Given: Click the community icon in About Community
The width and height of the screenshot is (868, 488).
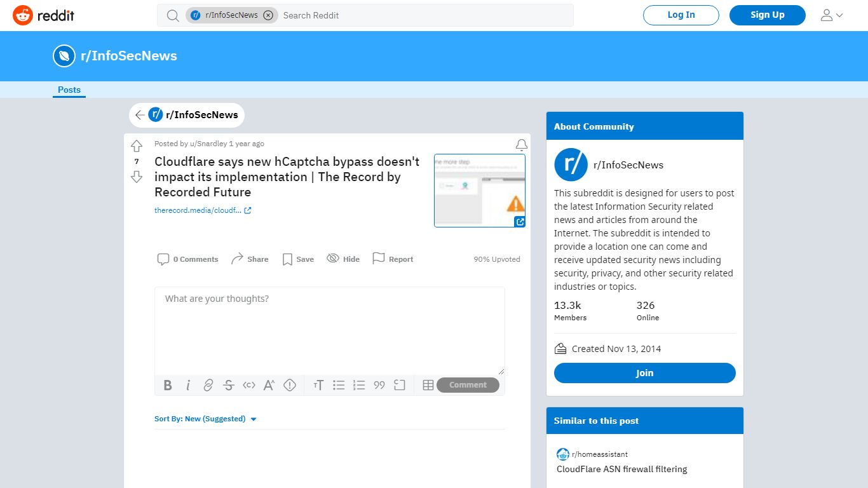Looking at the screenshot, I should click(571, 165).
